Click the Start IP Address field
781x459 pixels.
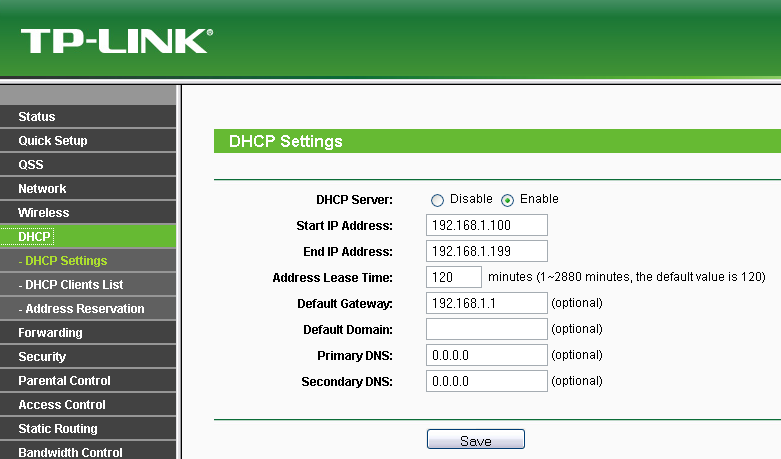[487, 225]
